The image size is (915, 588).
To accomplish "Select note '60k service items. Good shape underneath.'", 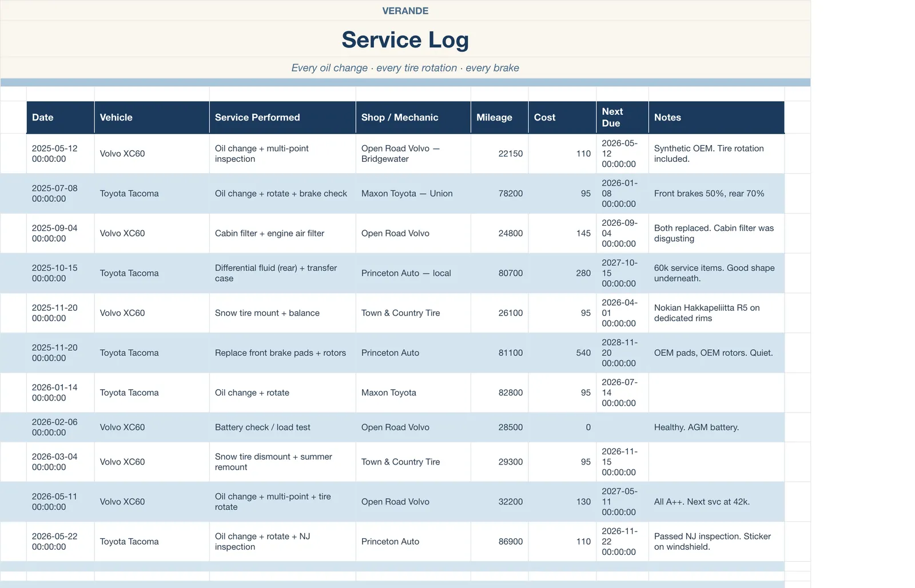I will pyautogui.click(x=717, y=273).
